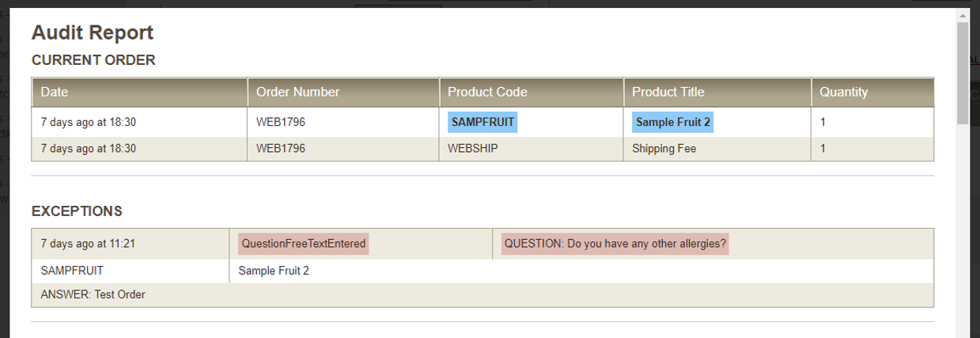Select the highlighted SAMPFRUIT product code

pos(482,123)
